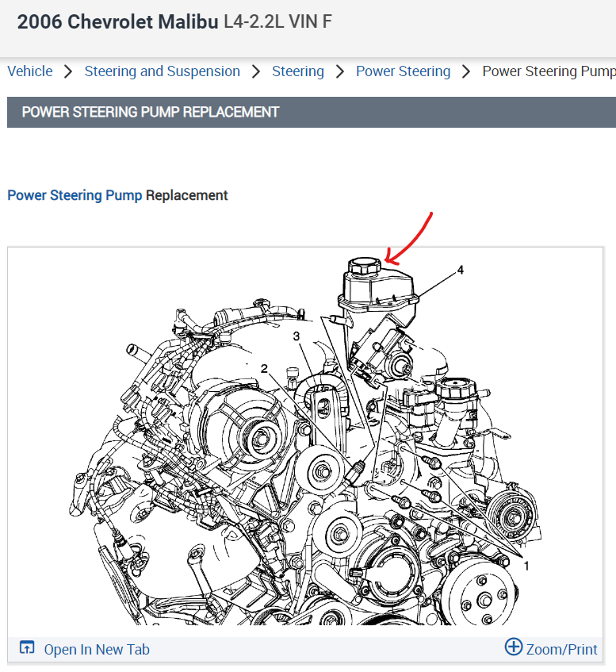616x672 pixels.
Task: Click callout number 2 in diagram
Action: click(264, 368)
